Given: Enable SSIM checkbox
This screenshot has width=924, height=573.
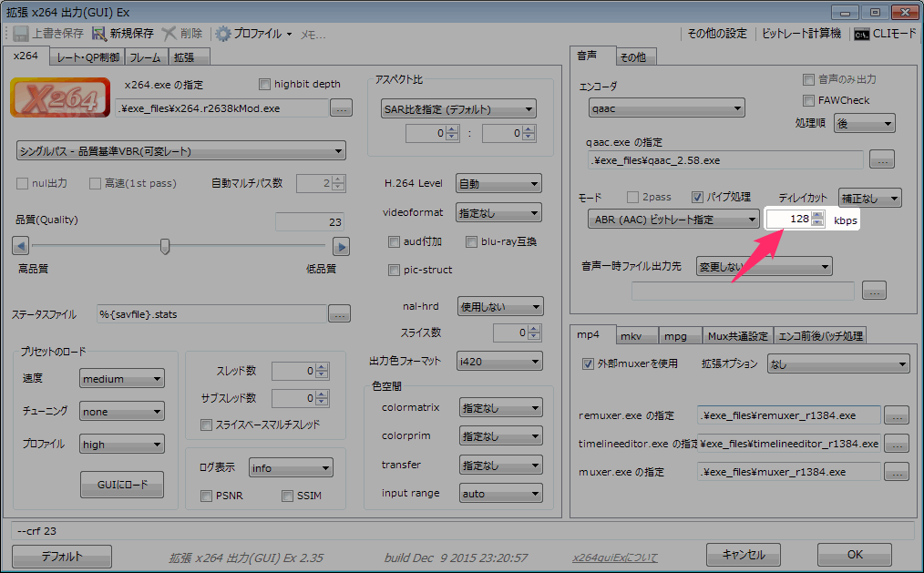Looking at the screenshot, I should [x=287, y=496].
